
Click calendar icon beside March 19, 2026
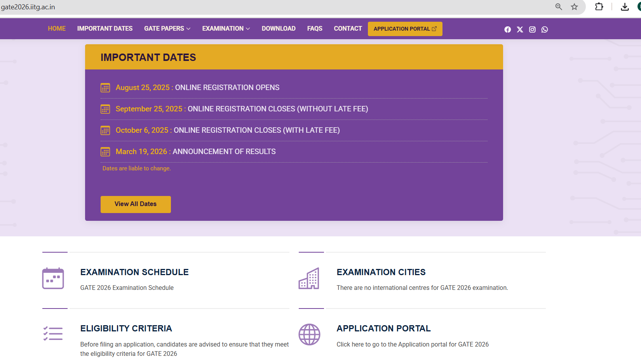click(105, 152)
